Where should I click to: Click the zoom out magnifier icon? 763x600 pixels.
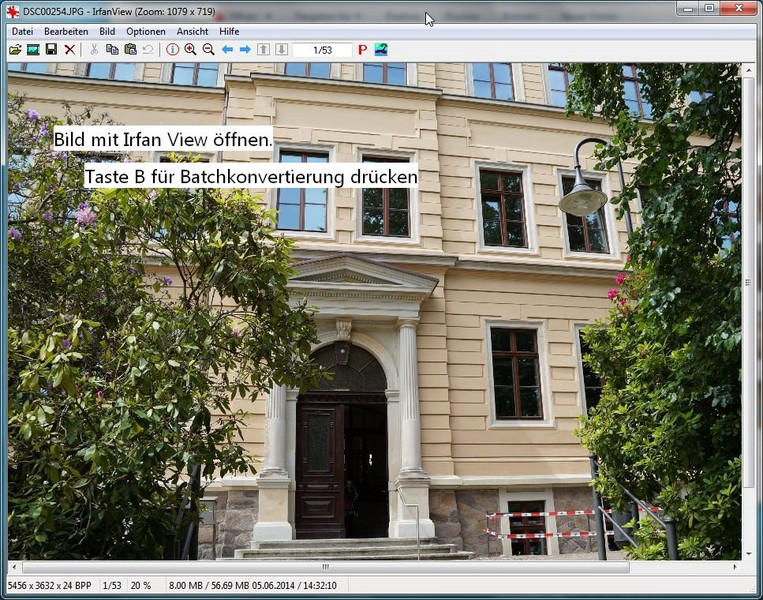point(208,49)
